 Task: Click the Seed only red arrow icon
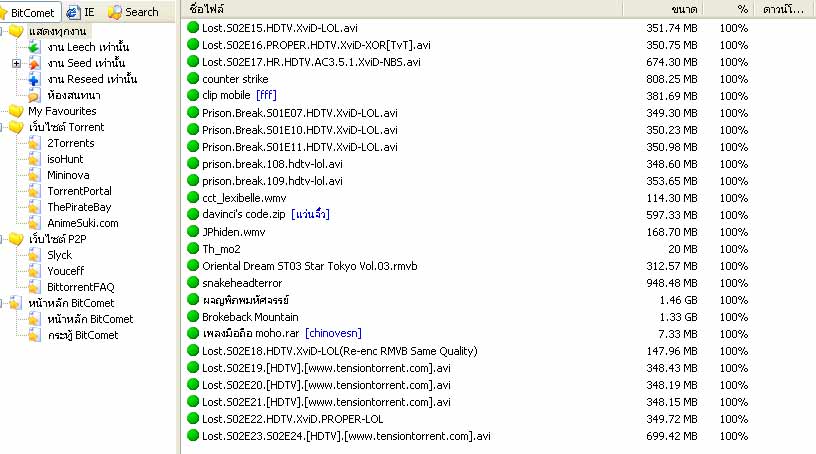pyautogui.click(x=34, y=64)
